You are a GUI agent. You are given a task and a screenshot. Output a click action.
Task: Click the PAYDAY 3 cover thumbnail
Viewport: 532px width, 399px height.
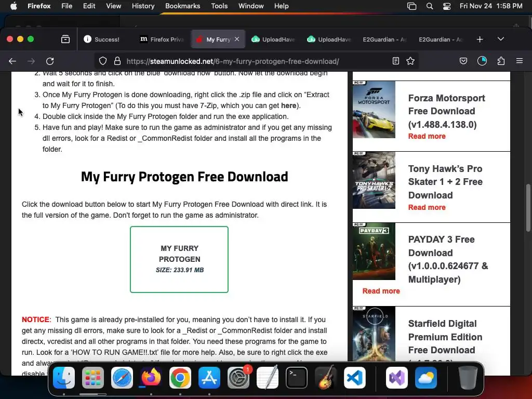374,251
